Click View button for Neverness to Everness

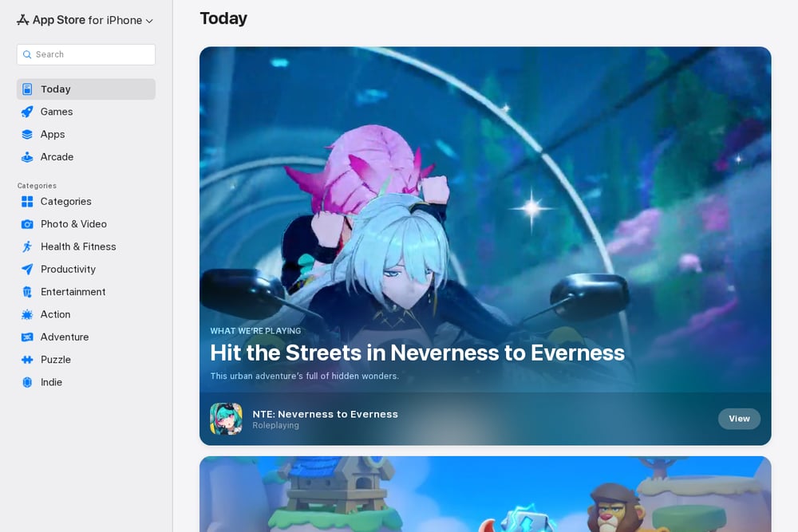(x=739, y=419)
